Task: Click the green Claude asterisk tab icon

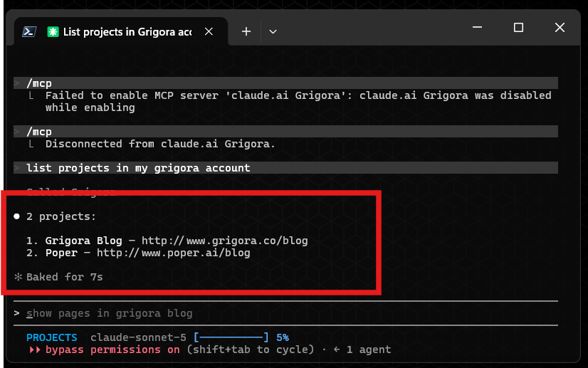Action: pos(53,32)
